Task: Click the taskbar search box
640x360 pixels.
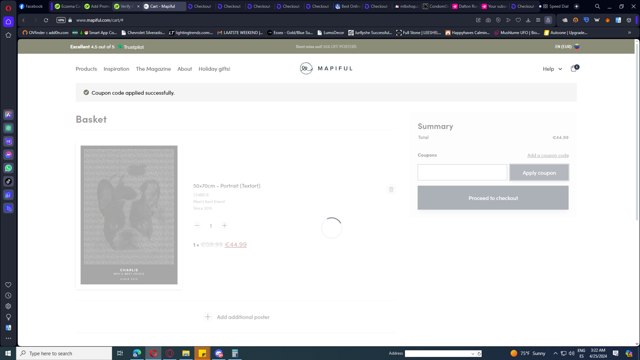Action: pos(64,353)
